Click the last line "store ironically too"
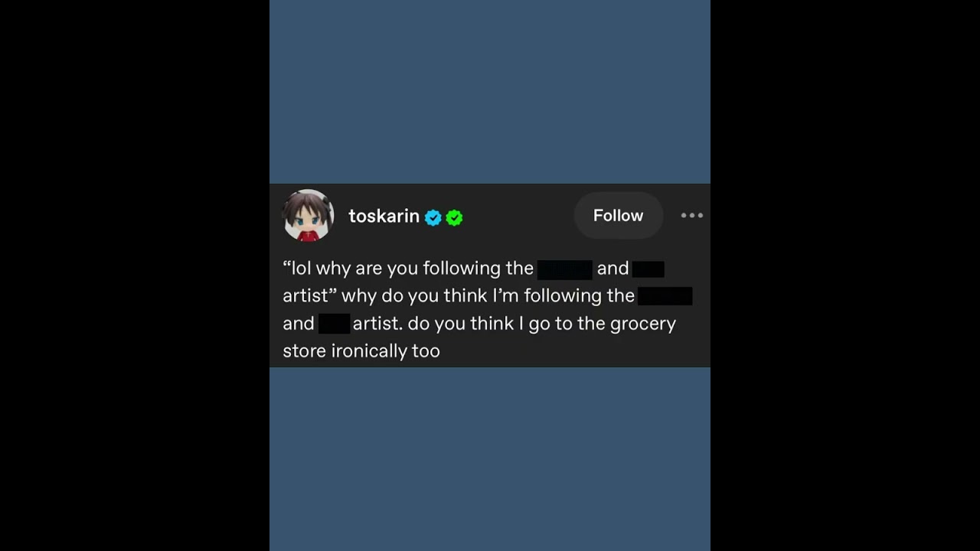 click(361, 351)
